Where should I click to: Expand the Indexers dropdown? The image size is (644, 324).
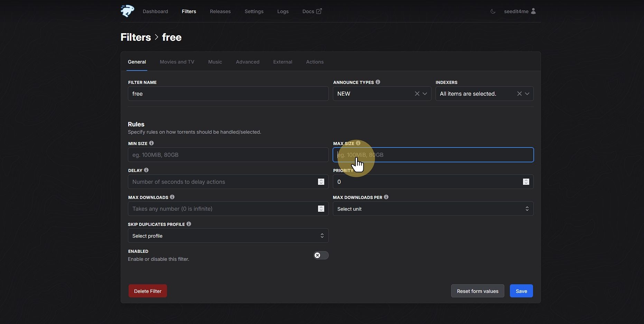pos(527,94)
